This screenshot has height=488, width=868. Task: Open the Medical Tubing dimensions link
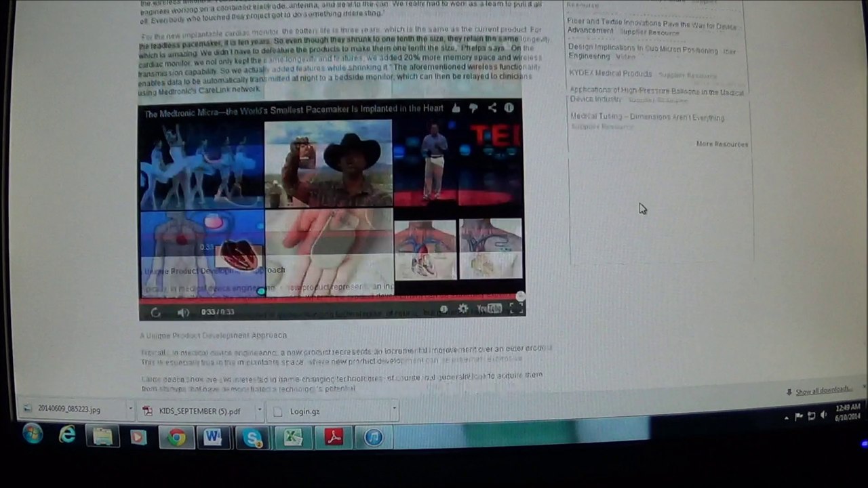[647, 118]
